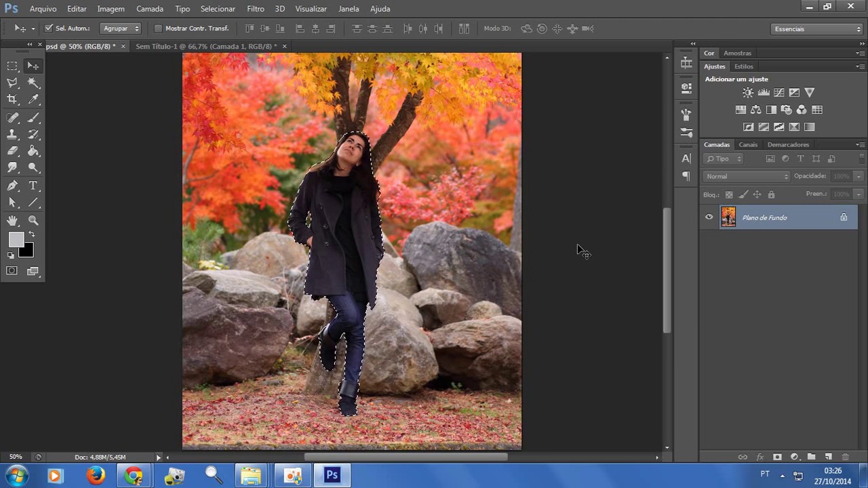The width and height of the screenshot is (868, 488).
Task: Toggle Quick Mask mode
Action: [x=12, y=271]
